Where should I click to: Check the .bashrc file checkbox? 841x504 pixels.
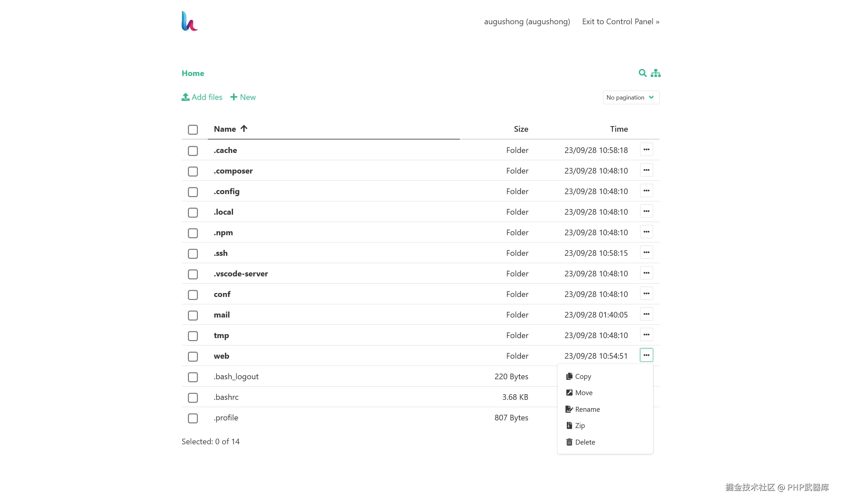[193, 397]
